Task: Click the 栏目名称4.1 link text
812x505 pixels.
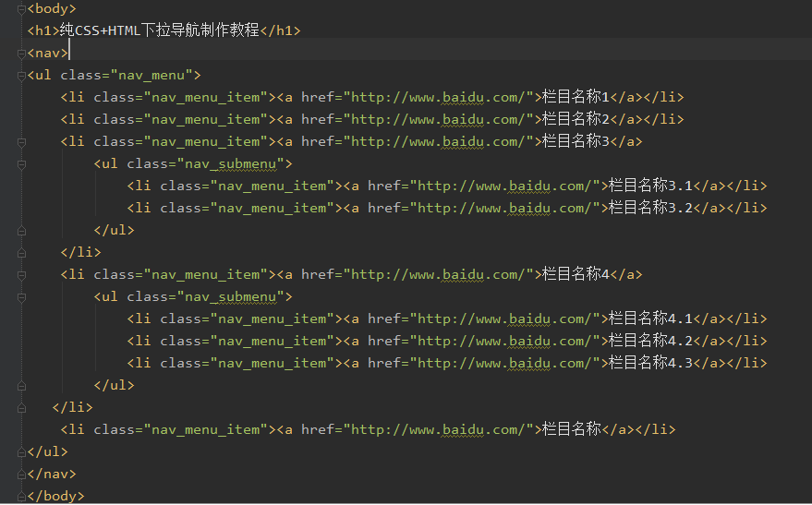Action: 650,319
